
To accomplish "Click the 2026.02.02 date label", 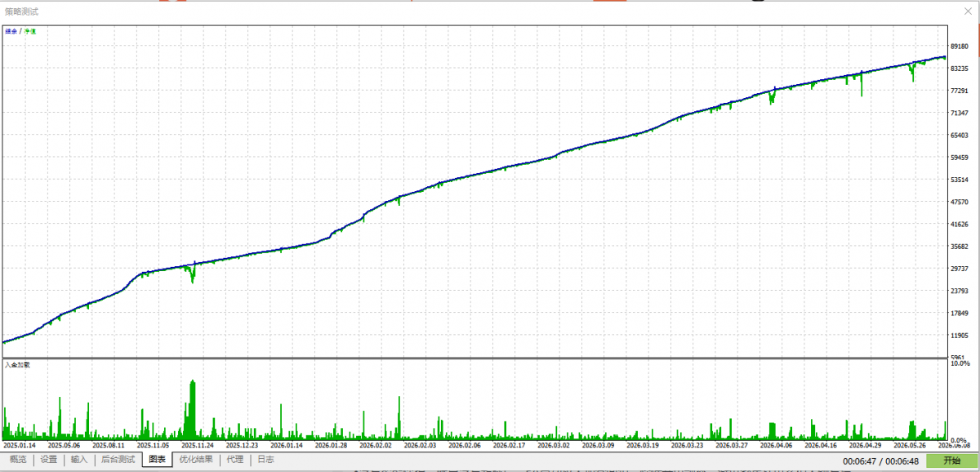I will click(375, 446).
